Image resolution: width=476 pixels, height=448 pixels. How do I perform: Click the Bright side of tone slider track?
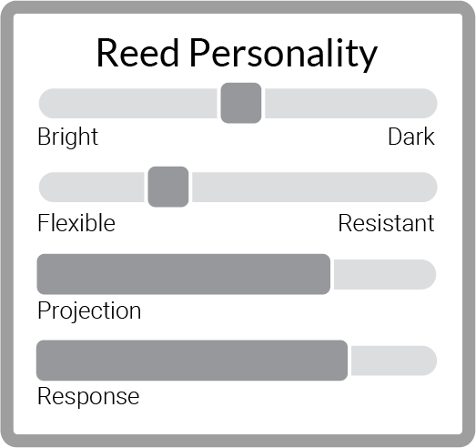click(127, 103)
